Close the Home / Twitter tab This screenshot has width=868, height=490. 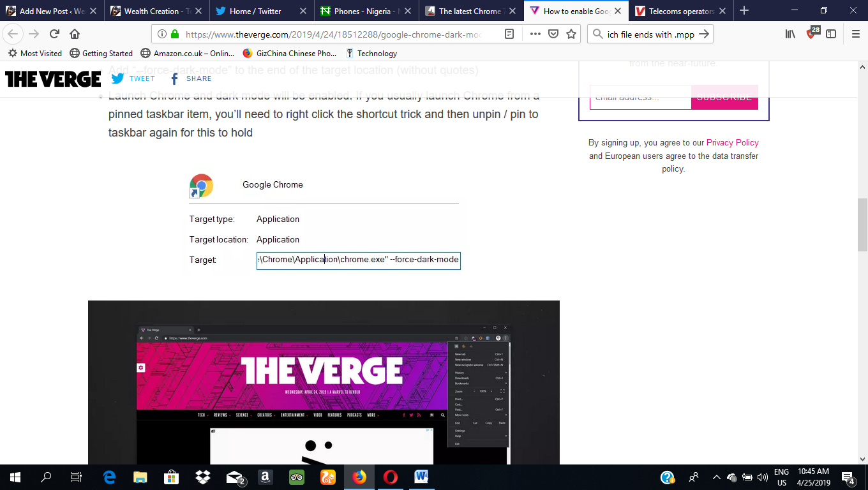[x=303, y=11]
